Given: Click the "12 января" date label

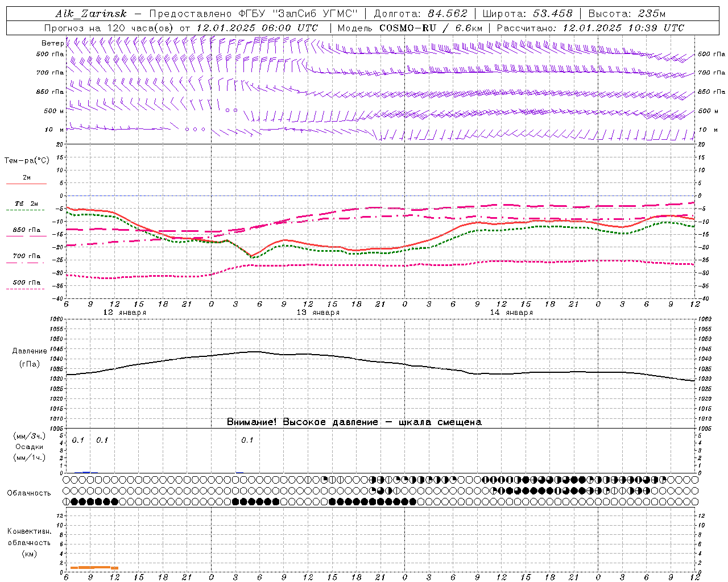Looking at the screenshot, I should pos(125,313).
